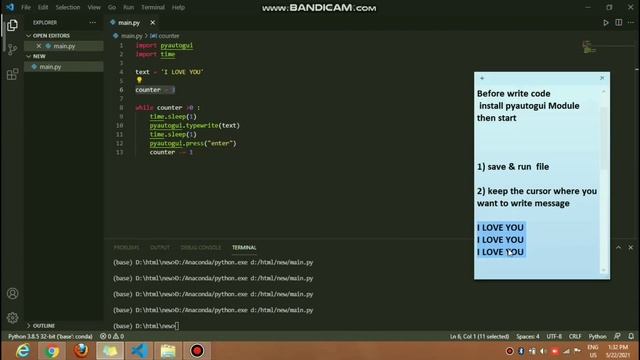The width and height of the screenshot is (640, 360).
Task: Select the Terminal panel tab
Action: coord(244,248)
